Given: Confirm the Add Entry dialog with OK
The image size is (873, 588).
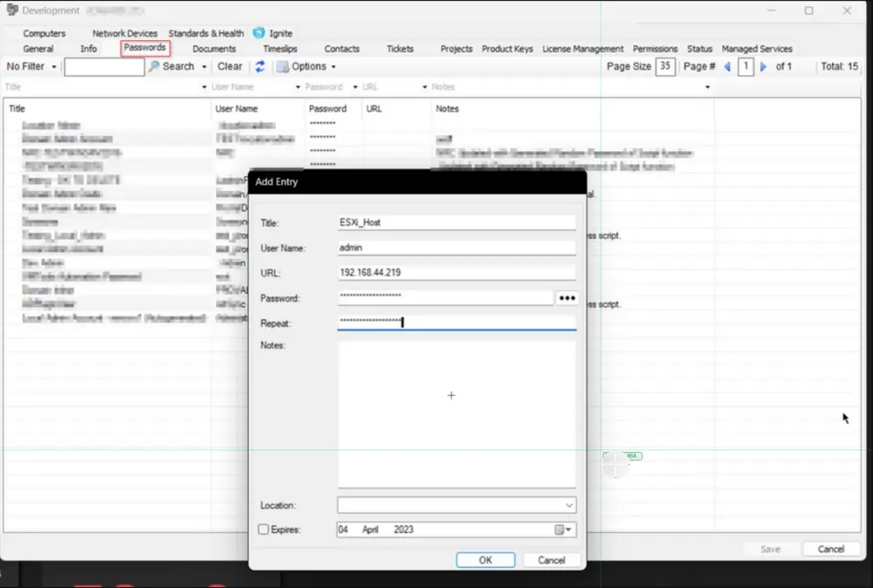Looking at the screenshot, I should (x=485, y=560).
